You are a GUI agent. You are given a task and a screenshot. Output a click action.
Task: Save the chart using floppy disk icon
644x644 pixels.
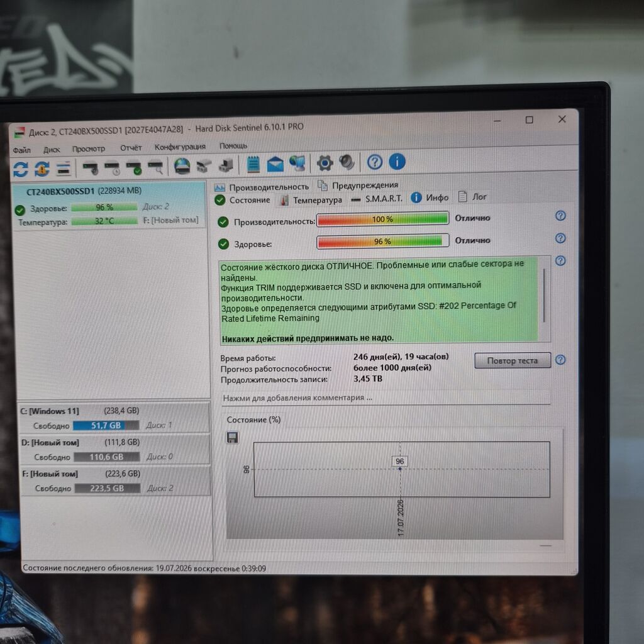coord(233,438)
